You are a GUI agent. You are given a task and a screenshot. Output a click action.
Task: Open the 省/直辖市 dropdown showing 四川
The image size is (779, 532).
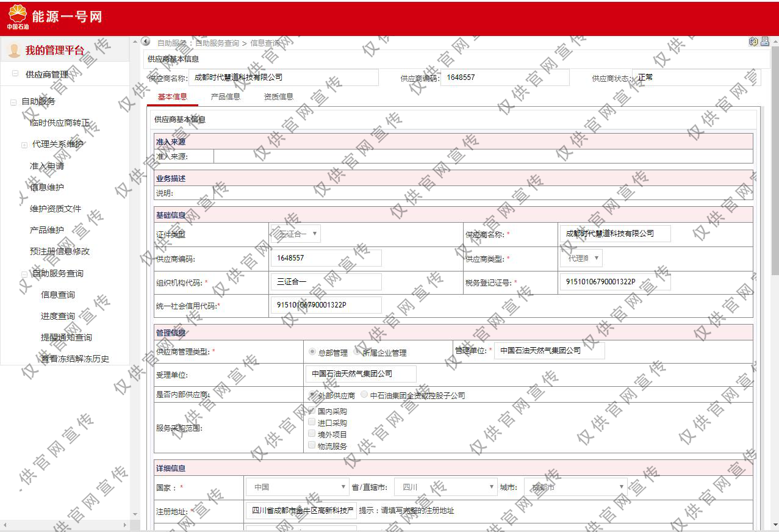[447, 487]
